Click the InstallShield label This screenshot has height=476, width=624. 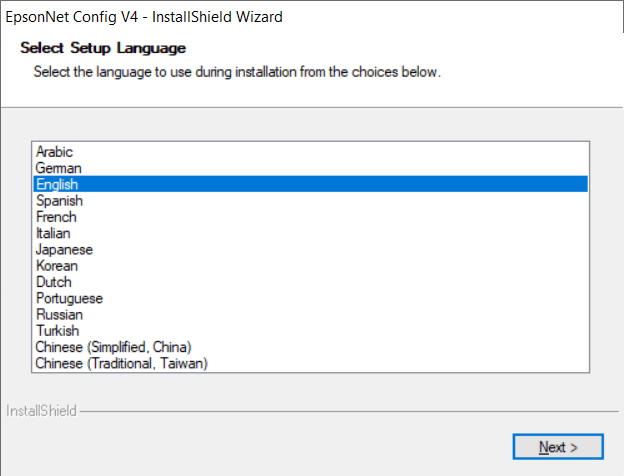click(x=41, y=411)
